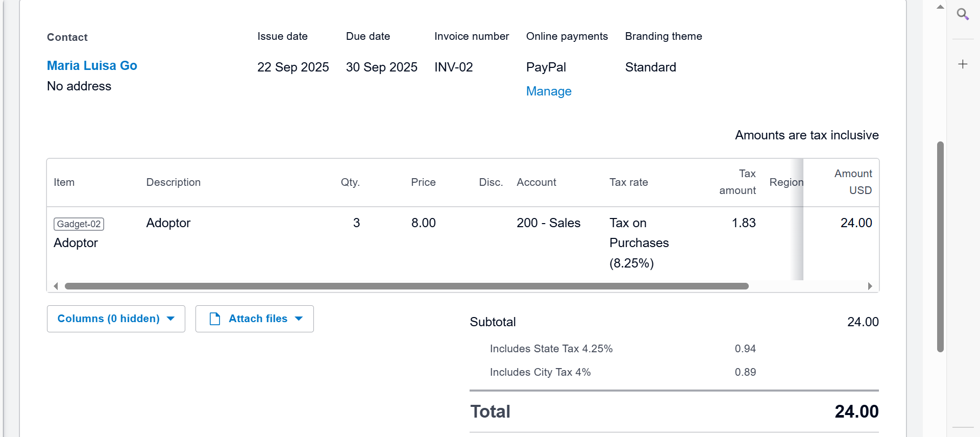Click the plus icon in sidebar
The image size is (980, 437).
(x=963, y=64)
